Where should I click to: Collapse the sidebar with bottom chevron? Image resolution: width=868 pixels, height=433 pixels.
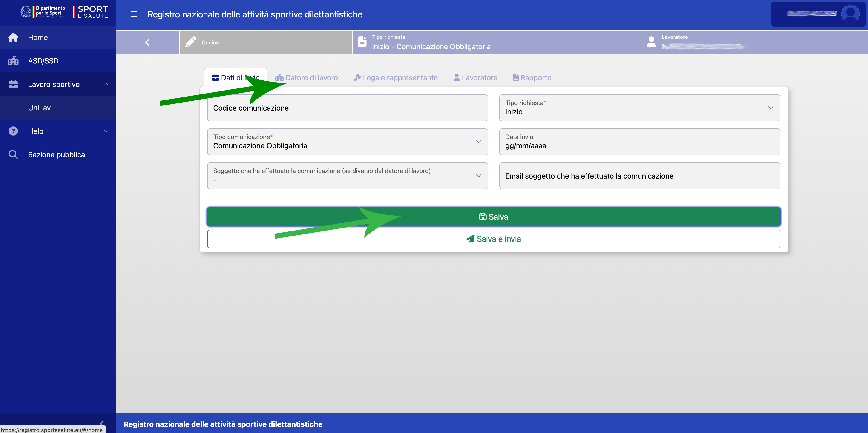pos(101,423)
